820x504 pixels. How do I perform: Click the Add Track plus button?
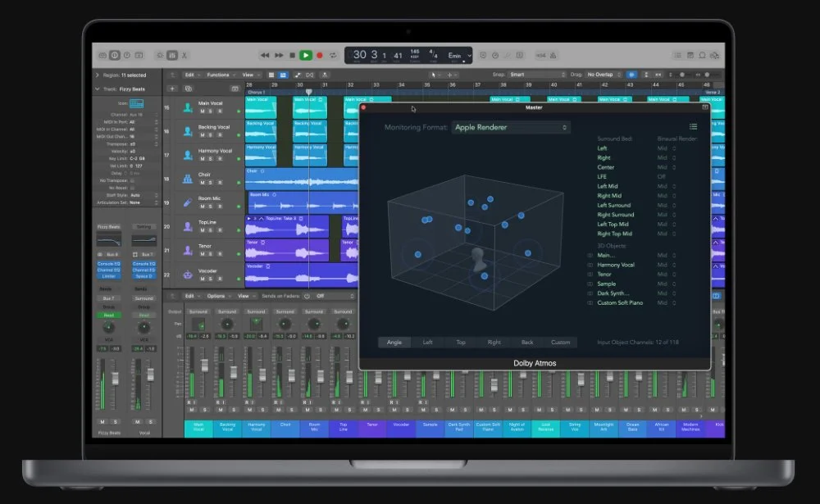[172, 89]
